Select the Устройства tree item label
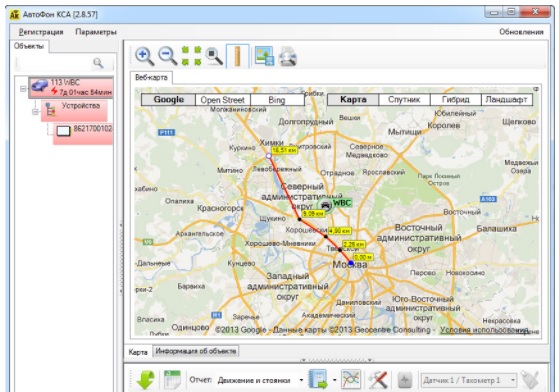 (81, 106)
